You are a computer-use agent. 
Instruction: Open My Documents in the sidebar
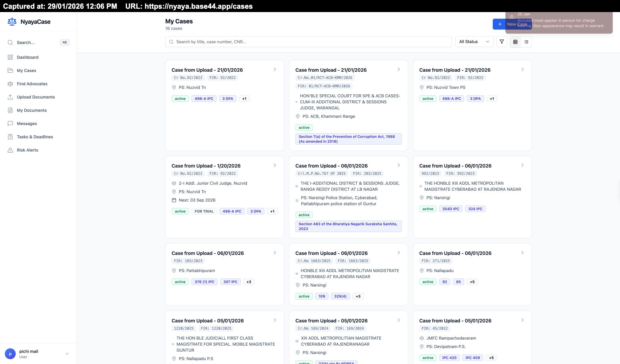point(38,110)
